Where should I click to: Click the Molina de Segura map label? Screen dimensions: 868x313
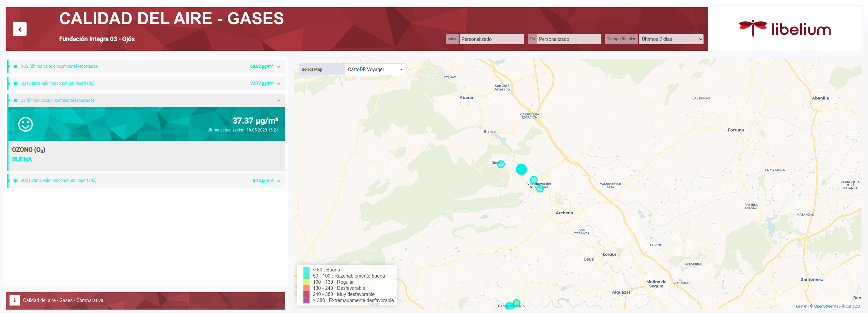click(656, 284)
